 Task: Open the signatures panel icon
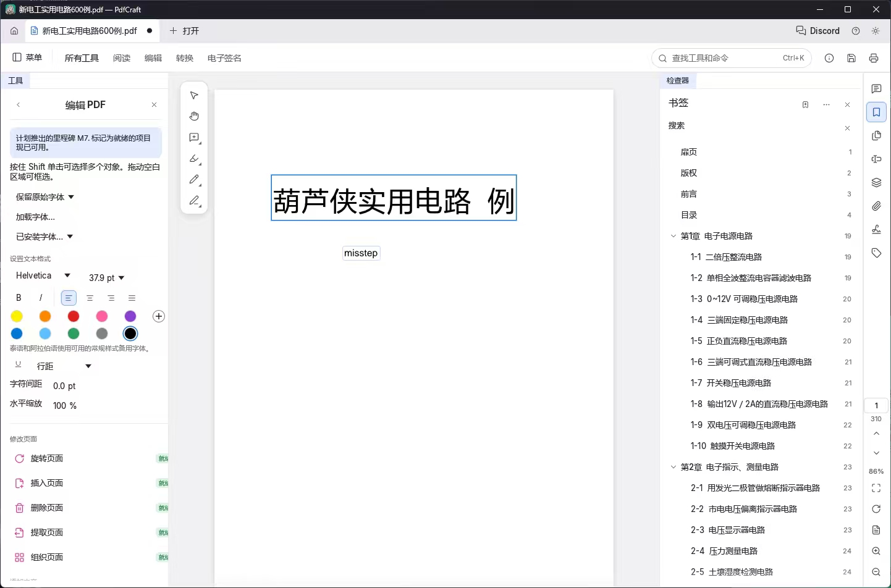click(876, 230)
